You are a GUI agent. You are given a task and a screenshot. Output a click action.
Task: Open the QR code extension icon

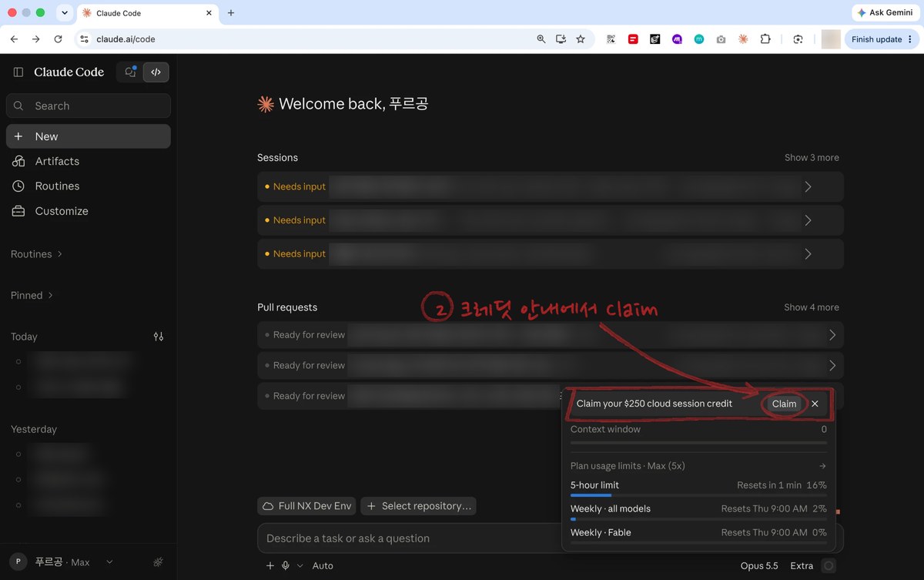pyautogui.click(x=611, y=39)
